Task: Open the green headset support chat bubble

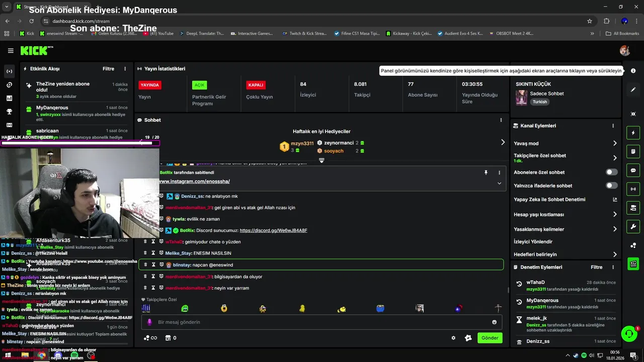Action: click(628, 334)
